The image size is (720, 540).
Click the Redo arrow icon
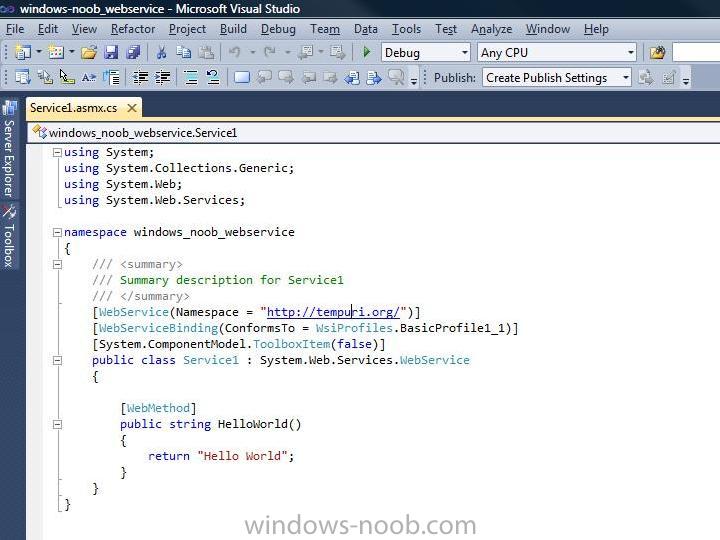click(270, 52)
